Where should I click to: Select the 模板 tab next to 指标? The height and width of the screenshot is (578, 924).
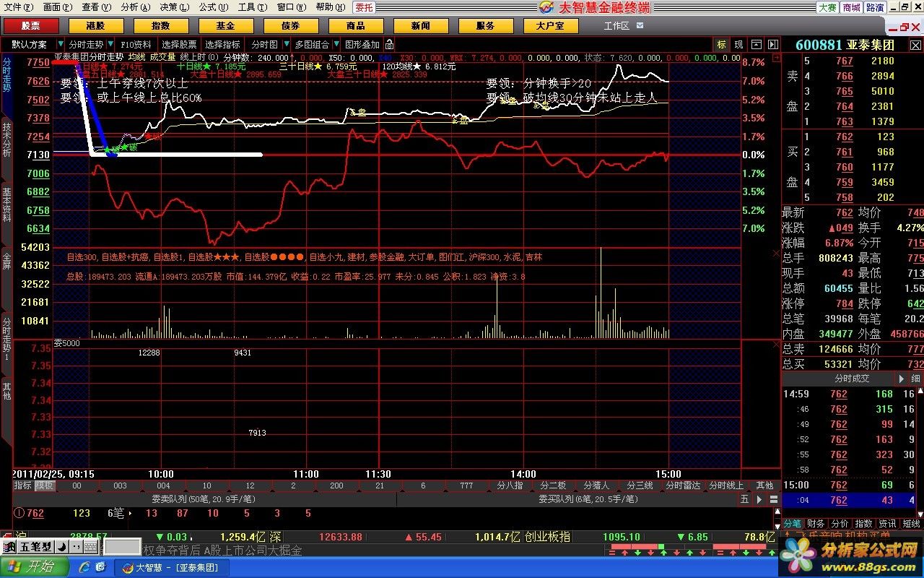pyautogui.click(x=44, y=486)
